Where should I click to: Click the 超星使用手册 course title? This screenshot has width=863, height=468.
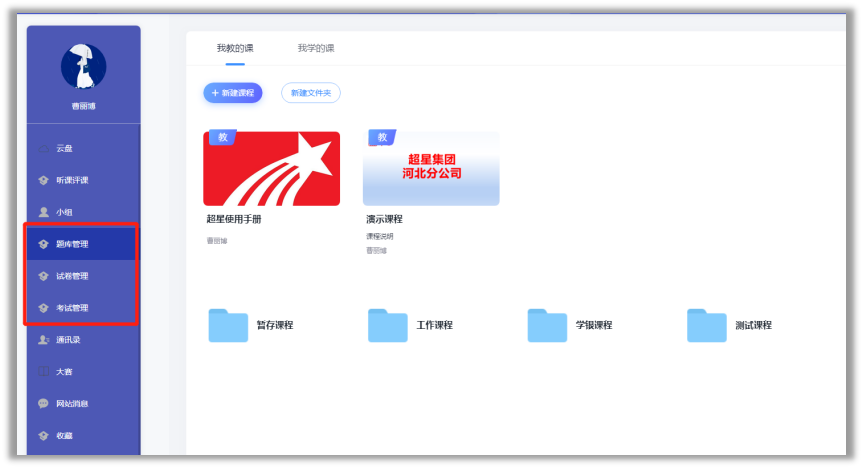coord(234,219)
